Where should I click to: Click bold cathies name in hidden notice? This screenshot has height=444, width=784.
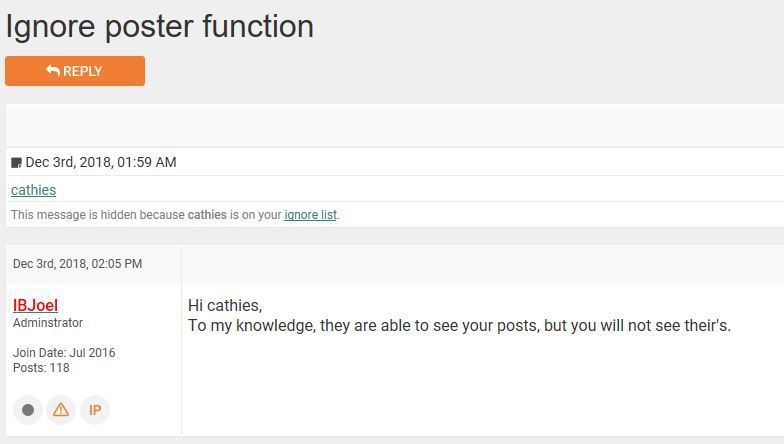point(207,215)
